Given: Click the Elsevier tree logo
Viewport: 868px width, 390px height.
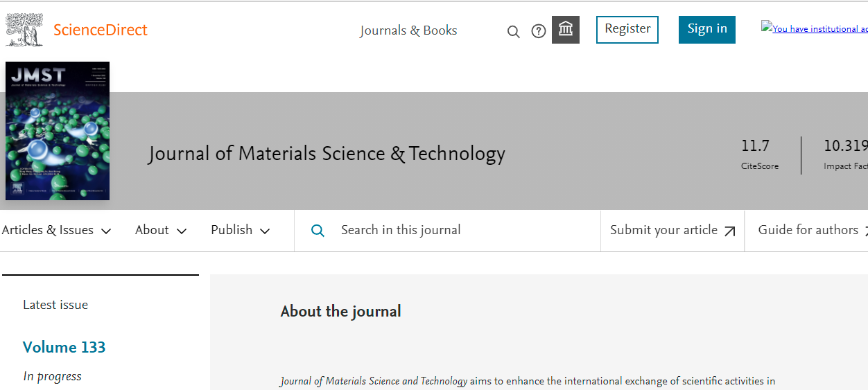Looking at the screenshot, I should pos(24,30).
